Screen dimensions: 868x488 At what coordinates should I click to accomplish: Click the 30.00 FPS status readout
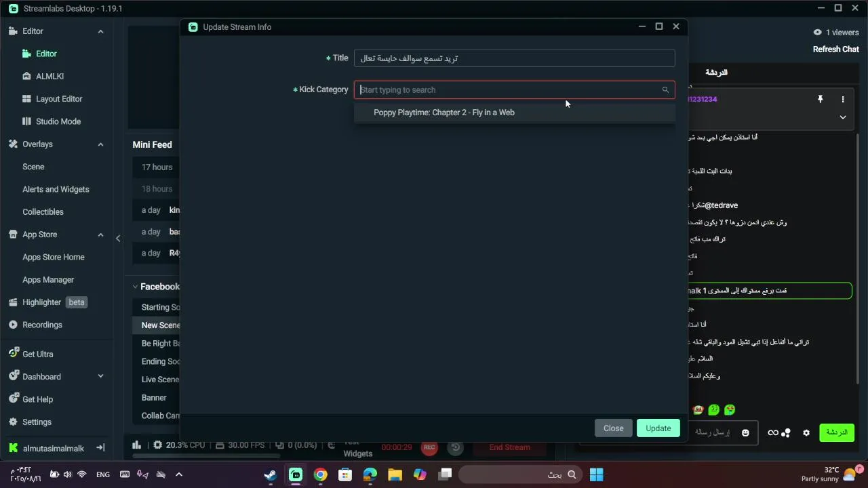(x=240, y=445)
